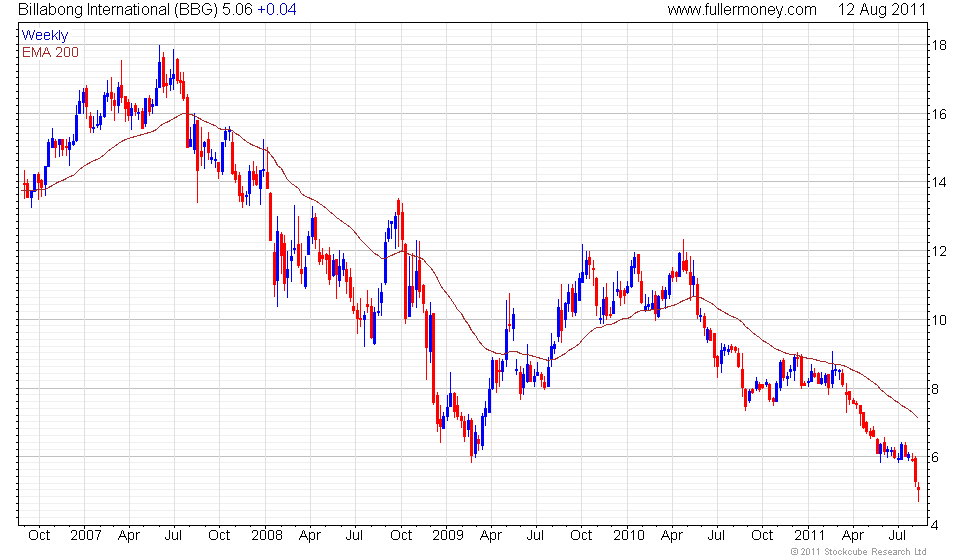This screenshot has width=980, height=560.
Task: Click the Apr label following 2010
Action: pyautogui.click(x=672, y=536)
